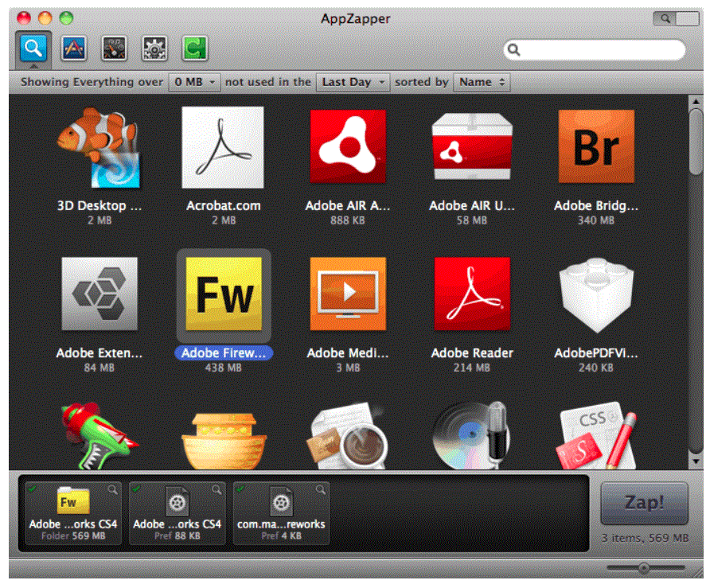Screen dimensions: 706x588
Task: Click the scrollbar down arrow
Action: [x=696, y=461]
